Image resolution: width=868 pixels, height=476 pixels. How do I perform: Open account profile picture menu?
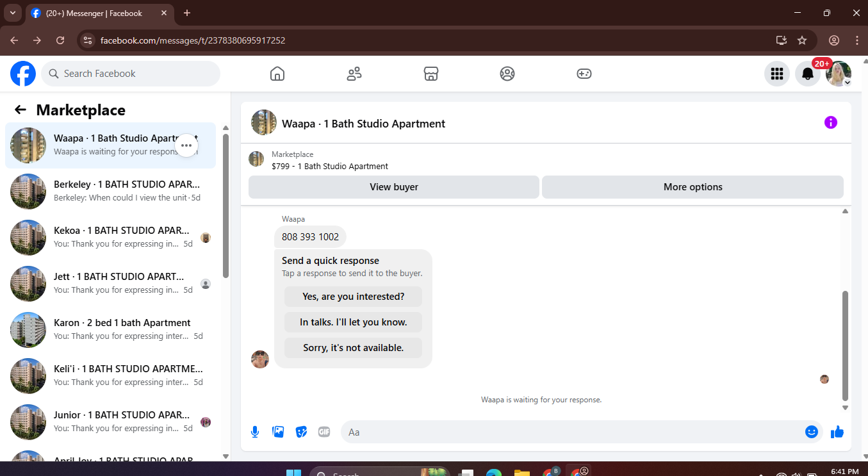[x=839, y=74]
